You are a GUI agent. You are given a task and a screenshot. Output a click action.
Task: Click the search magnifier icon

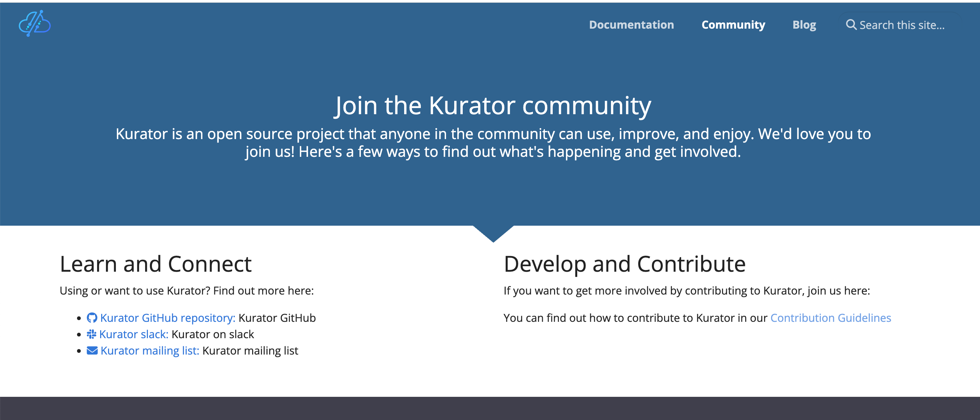851,25
